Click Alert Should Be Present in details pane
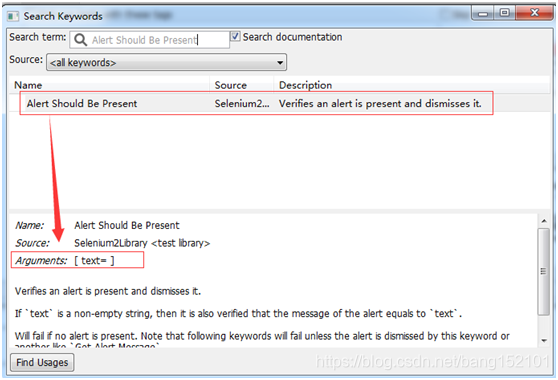The height and width of the screenshot is (380, 558). [x=127, y=225]
